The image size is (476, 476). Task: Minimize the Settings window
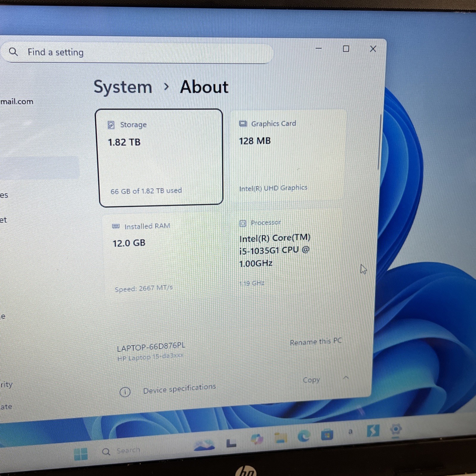pyautogui.click(x=319, y=48)
